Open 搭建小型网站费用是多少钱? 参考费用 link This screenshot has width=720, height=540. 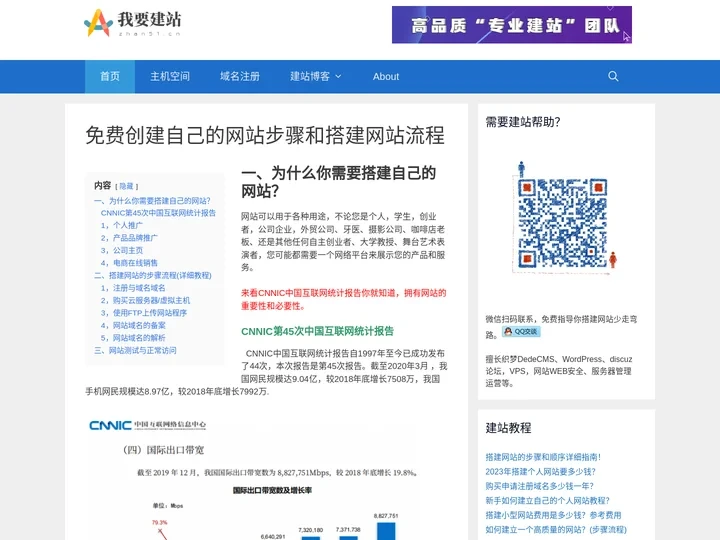click(553, 515)
